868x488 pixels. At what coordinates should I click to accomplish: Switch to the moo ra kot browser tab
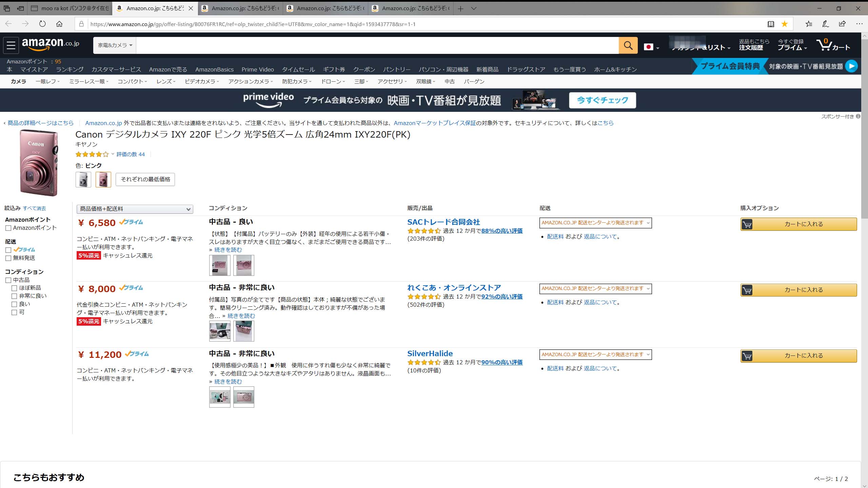tap(71, 8)
